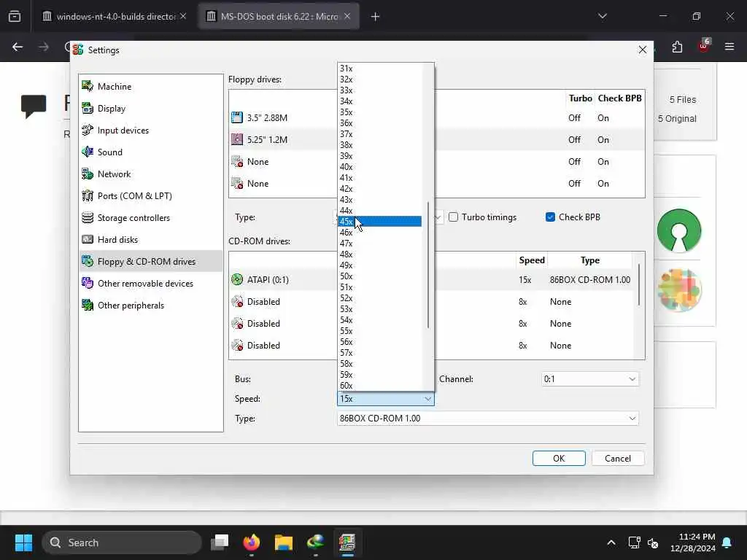Choose 45x in the speed list

[x=379, y=222]
